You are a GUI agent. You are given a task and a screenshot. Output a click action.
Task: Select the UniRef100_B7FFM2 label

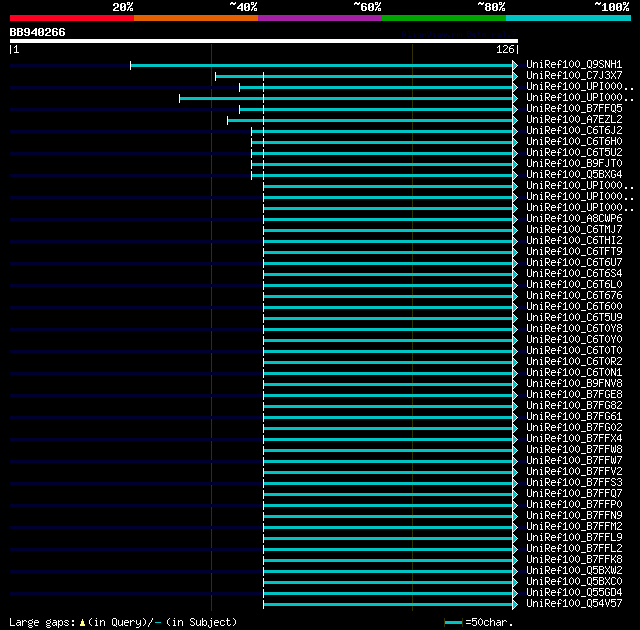(574, 527)
